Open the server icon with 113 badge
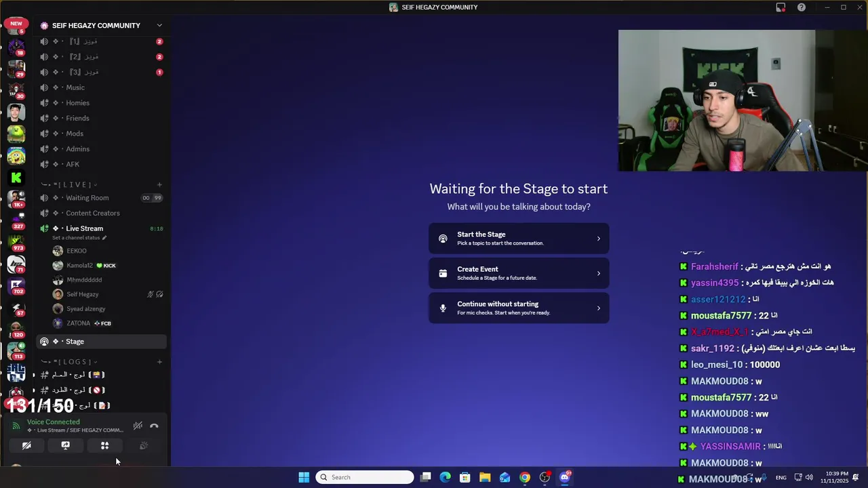 16,350
